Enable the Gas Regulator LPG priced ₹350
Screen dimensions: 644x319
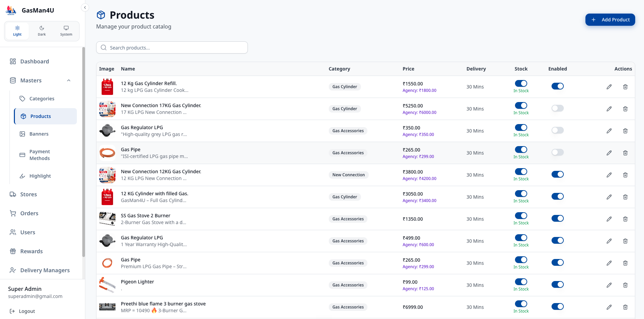[x=557, y=130]
